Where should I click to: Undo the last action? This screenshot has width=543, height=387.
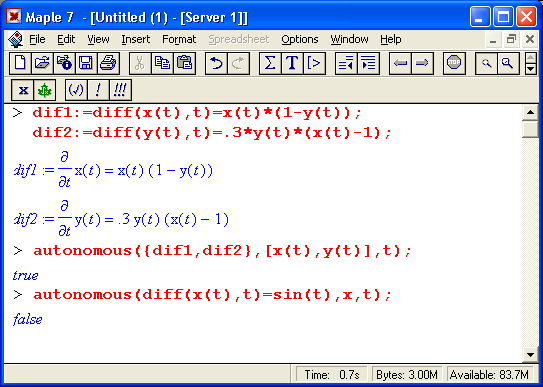point(216,63)
